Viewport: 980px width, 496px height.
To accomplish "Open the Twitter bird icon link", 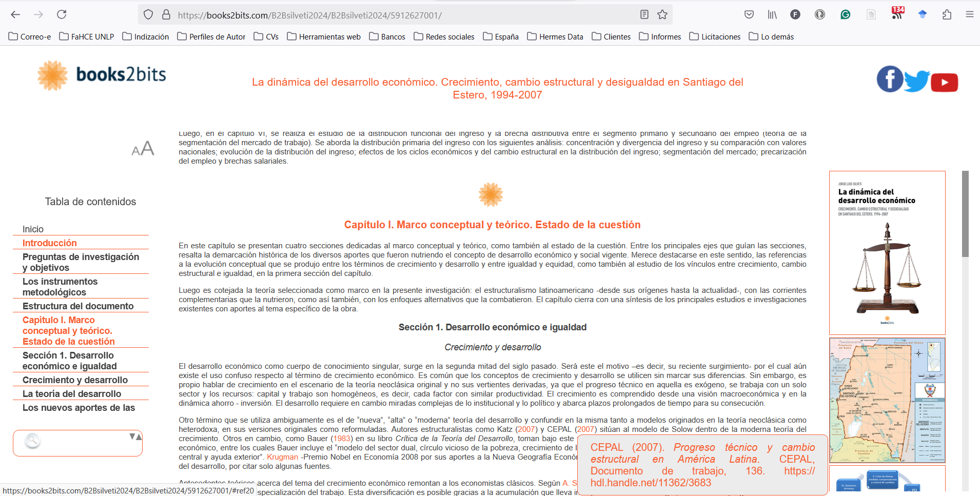I will (x=916, y=81).
